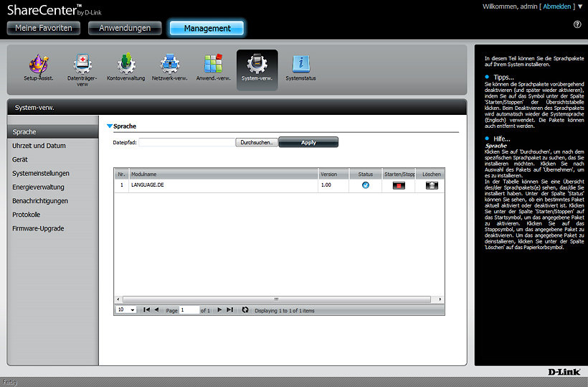Click the 'Displaying 1 to 1 of 1 items' text
Viewport: 588px width, 387px height.
[285, 310]
